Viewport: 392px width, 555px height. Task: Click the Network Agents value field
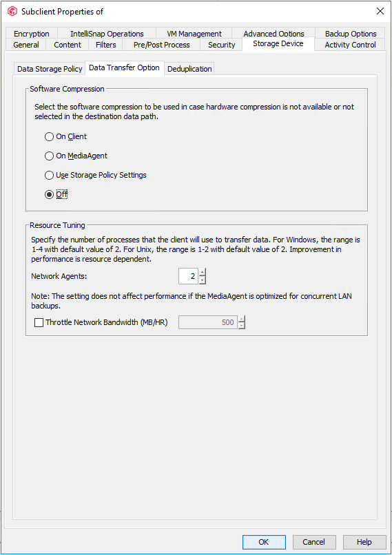pos(188,276)
